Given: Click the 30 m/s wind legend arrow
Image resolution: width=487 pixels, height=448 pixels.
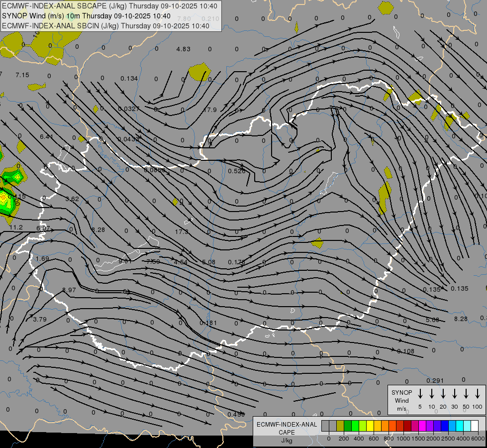Looking at the screenshot, I should pos(454,393).
